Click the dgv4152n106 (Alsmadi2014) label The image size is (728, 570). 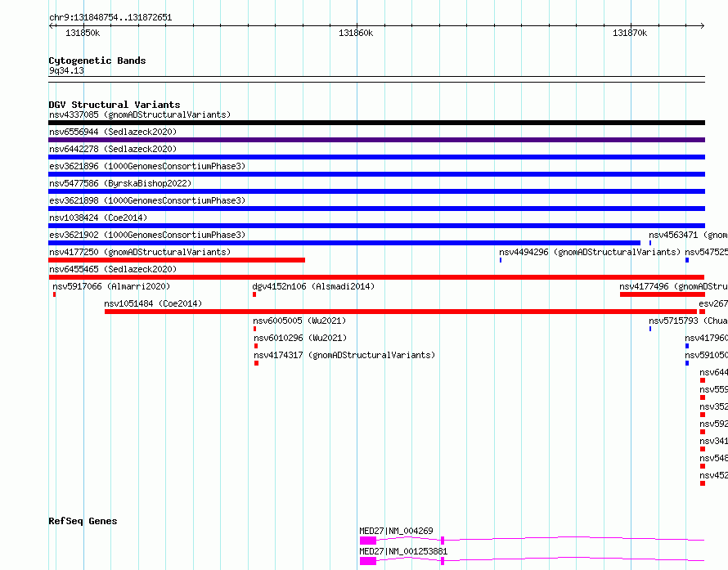click(313, 286)
